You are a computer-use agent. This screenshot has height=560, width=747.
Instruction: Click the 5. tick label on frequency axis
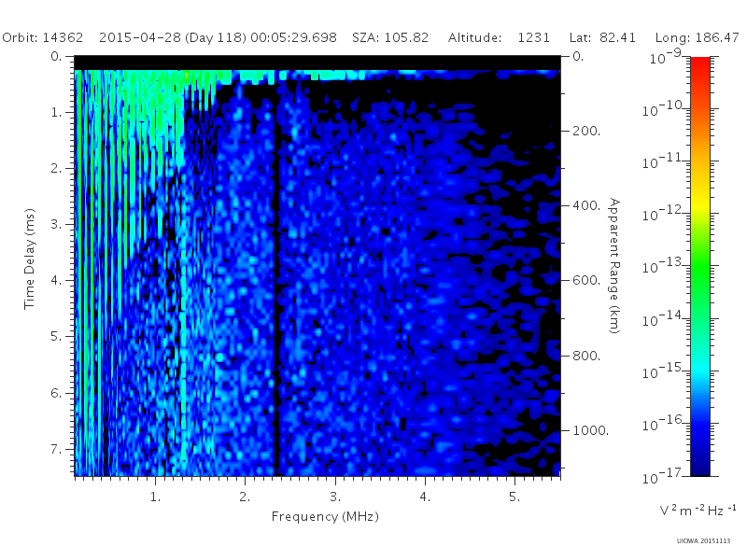[x=514, y=497]
